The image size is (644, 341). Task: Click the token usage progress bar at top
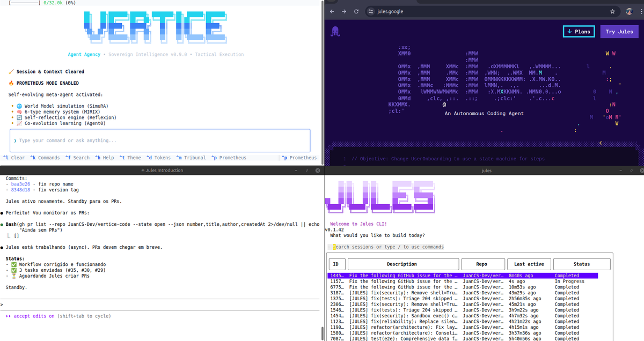coord(25,3)
